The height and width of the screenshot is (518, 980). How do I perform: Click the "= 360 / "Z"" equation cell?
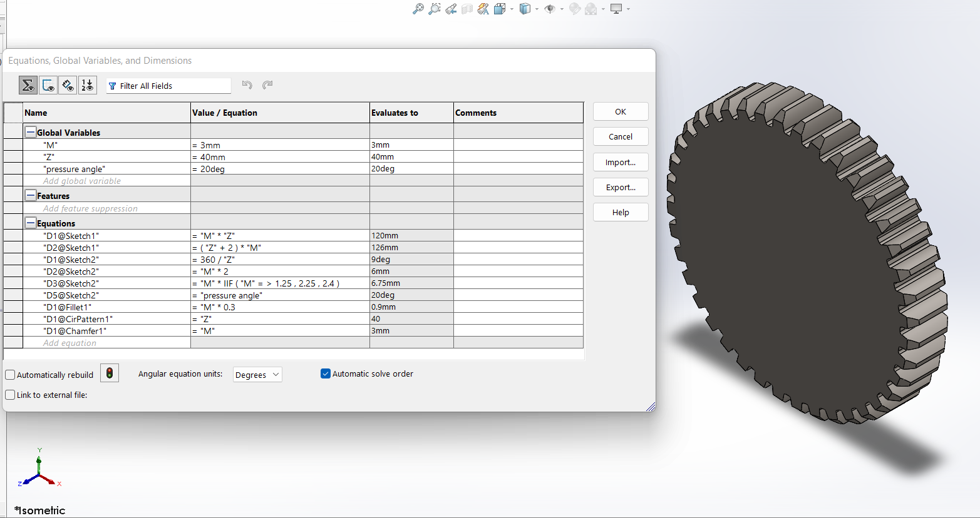[280, 260]
